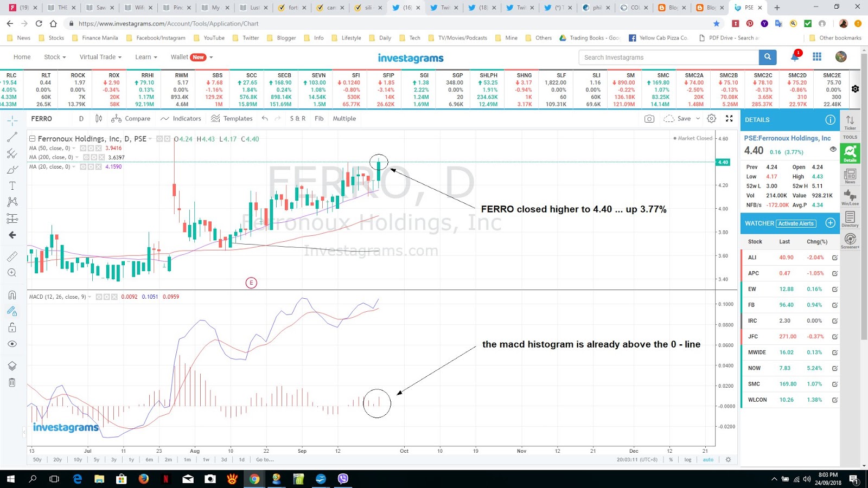This screenshot has width=868, height=488.
Task: Choose the pitchfork drawing tool
Action: [12, 153]
